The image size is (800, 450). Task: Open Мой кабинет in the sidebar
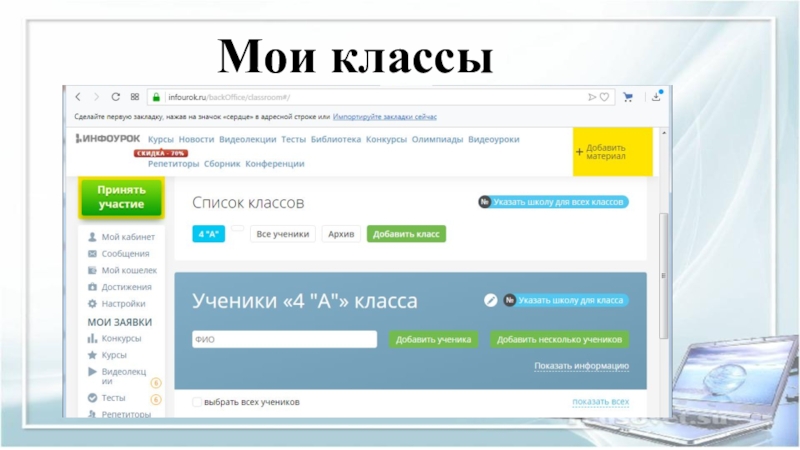[128, 237]
